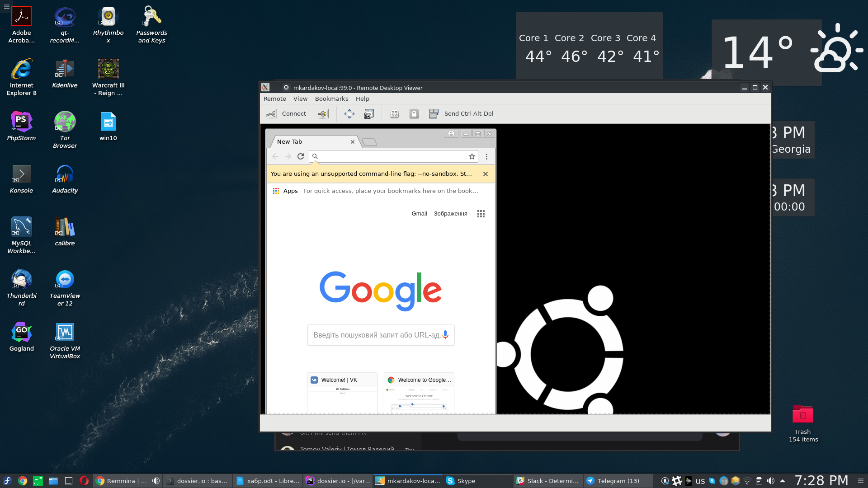
Task: Open the Зображення link
Action: point(451,214)
